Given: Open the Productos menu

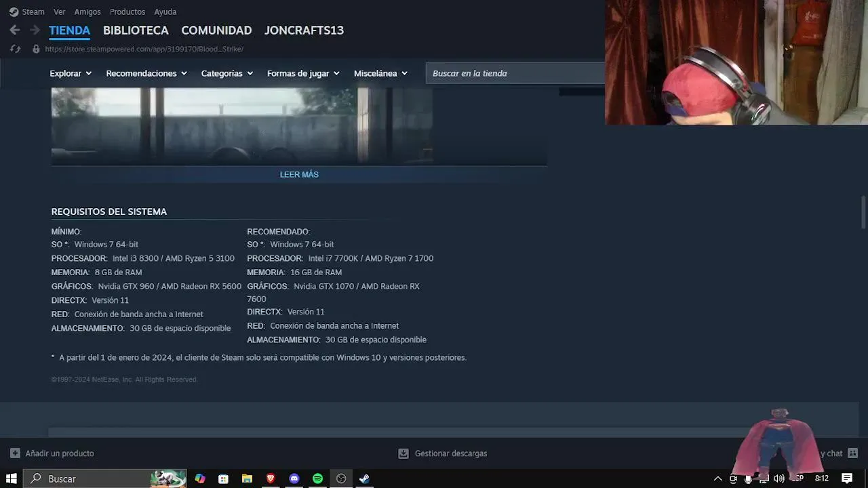Looking at the screenshot, I should (127, 12).
